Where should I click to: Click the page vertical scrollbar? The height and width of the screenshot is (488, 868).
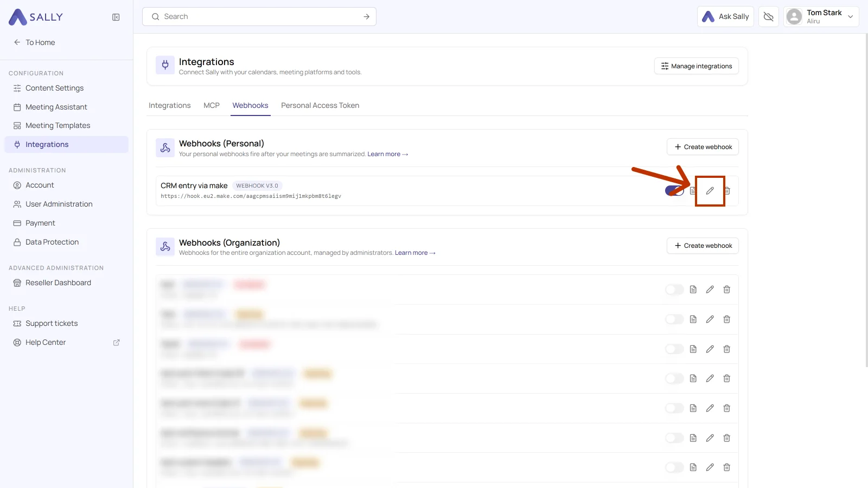coord(866,201)
